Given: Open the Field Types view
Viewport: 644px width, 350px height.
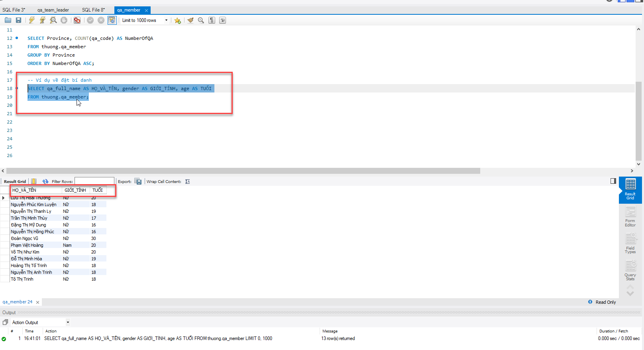Looking at the screenshot, I should [630, 244].
